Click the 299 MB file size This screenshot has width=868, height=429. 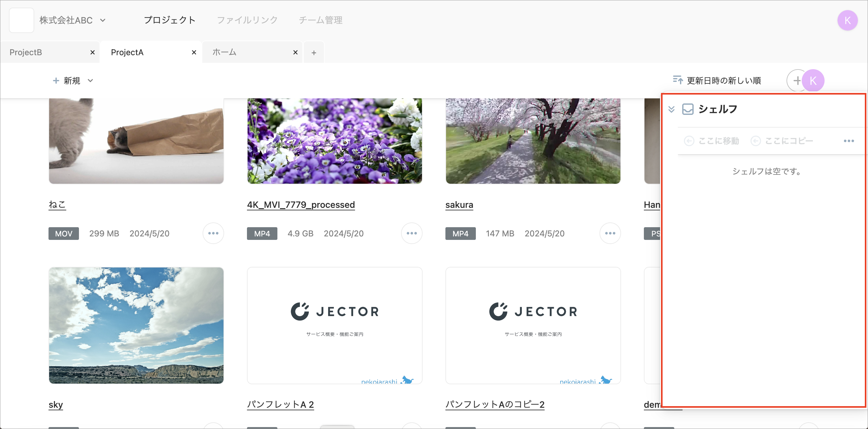[104, 234]
